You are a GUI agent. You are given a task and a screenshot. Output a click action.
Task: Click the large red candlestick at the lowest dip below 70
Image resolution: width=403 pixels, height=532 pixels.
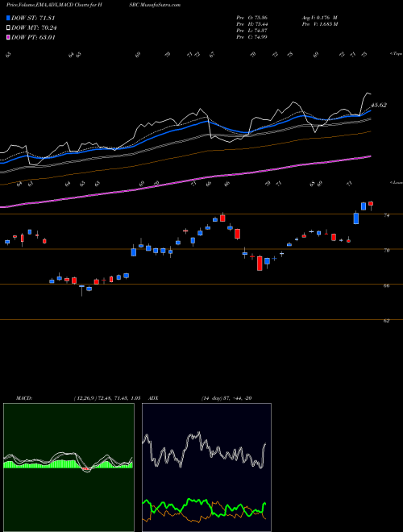[260, 263]
